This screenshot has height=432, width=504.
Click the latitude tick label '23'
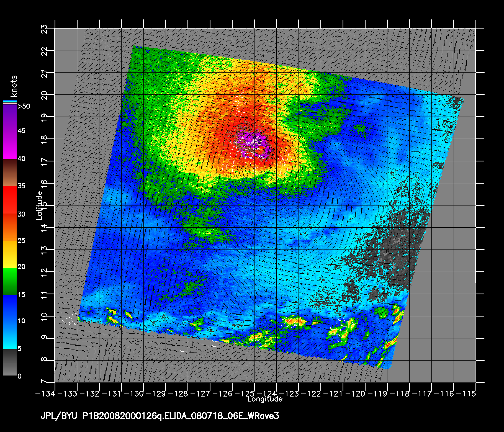[x=44, y=29]
